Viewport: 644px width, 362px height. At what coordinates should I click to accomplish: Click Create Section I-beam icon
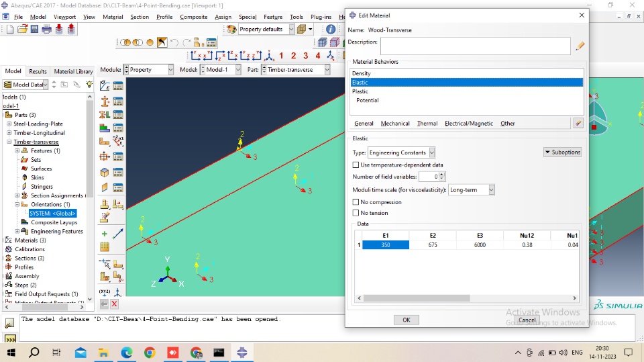coord(105,101)
